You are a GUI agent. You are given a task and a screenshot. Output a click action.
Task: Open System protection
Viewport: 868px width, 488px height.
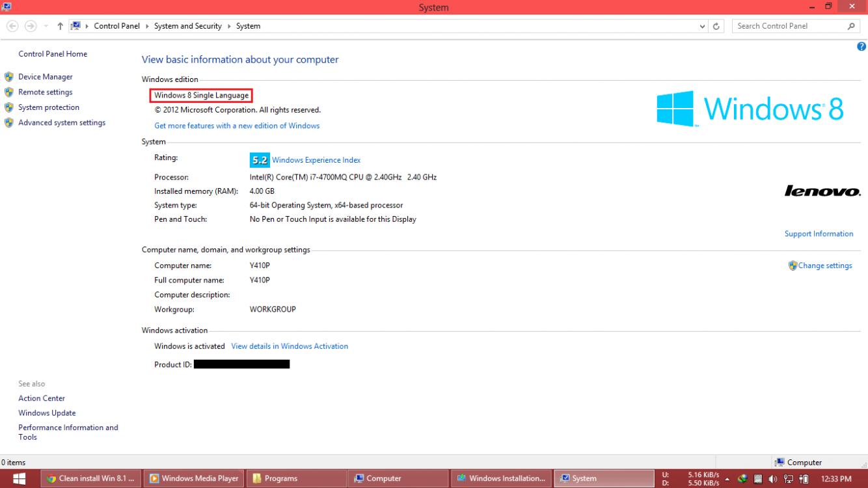coord(49,107)
